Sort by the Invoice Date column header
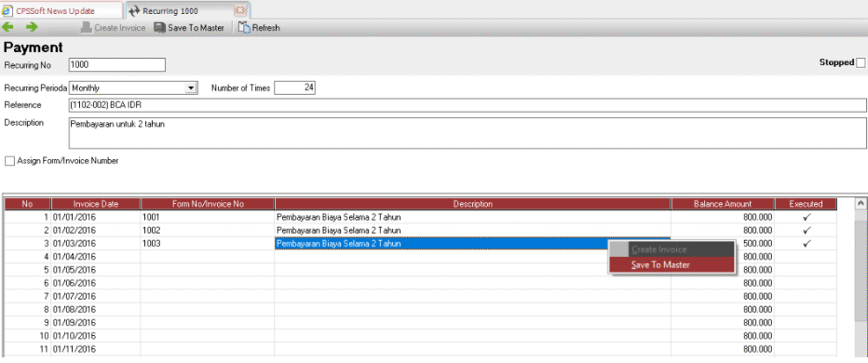868x363 pixels. (95, 204)
